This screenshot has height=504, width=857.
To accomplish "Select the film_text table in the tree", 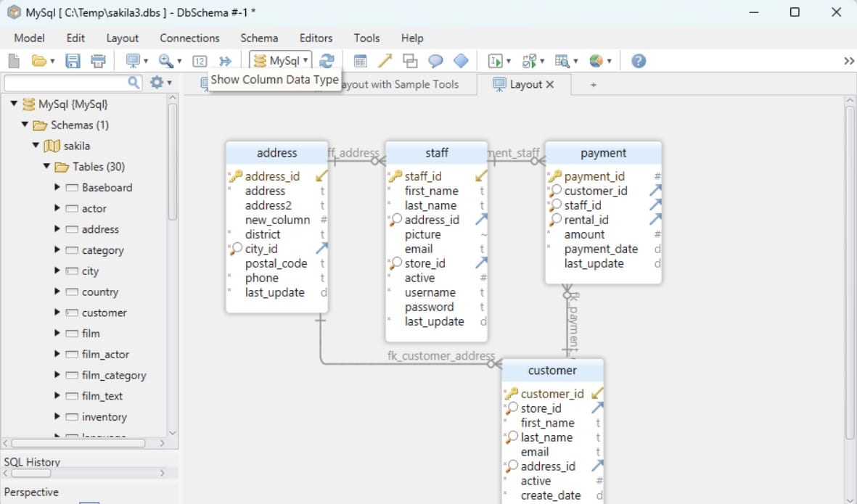I will 102,396.
